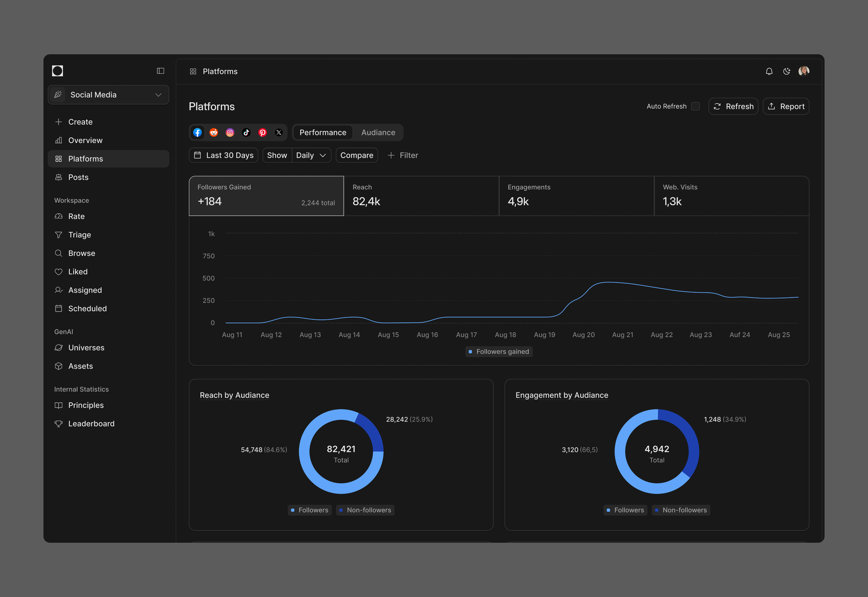This screenshot has width=868, height=597.
Task: Toggle the Followers gained chart legend
Action: pos(499,352)
